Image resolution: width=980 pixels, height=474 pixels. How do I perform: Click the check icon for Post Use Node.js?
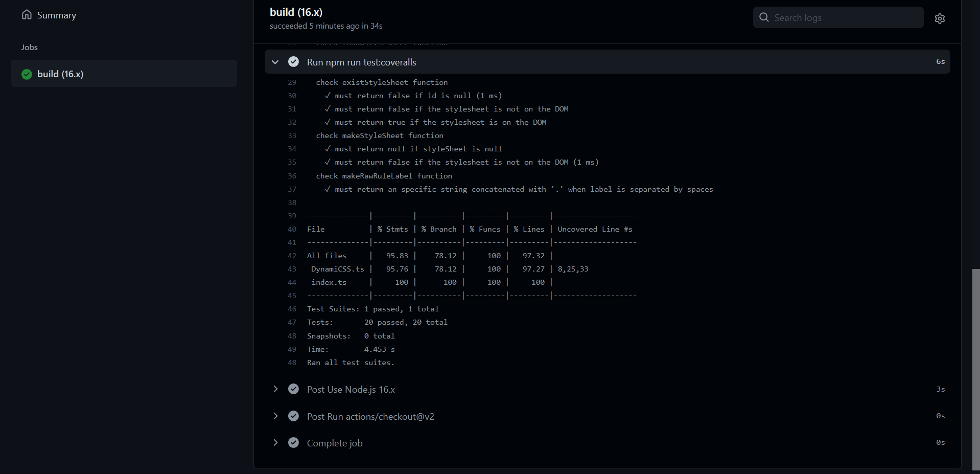293,389
